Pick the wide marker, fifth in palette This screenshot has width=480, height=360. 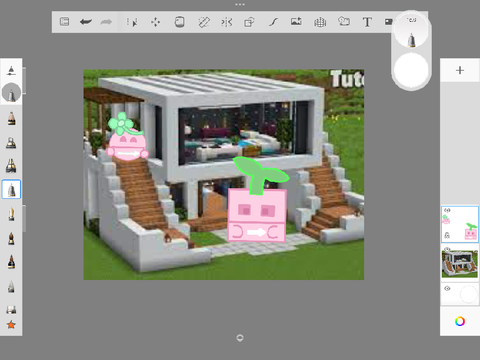click(x=11, y=166)
